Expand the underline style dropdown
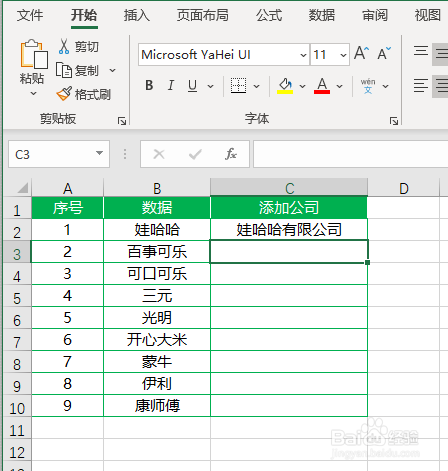Screen dimensions: 448x471 pyautogui.click(x=210, y=86)
